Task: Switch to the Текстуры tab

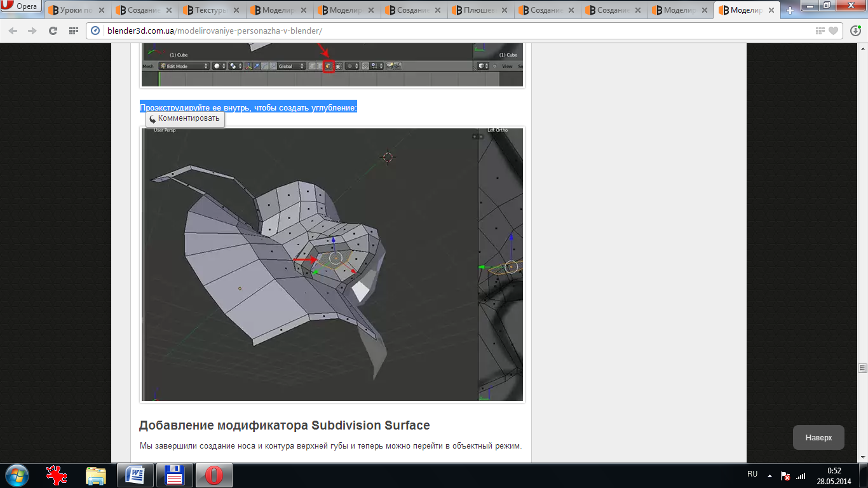Action: (211, 10)
